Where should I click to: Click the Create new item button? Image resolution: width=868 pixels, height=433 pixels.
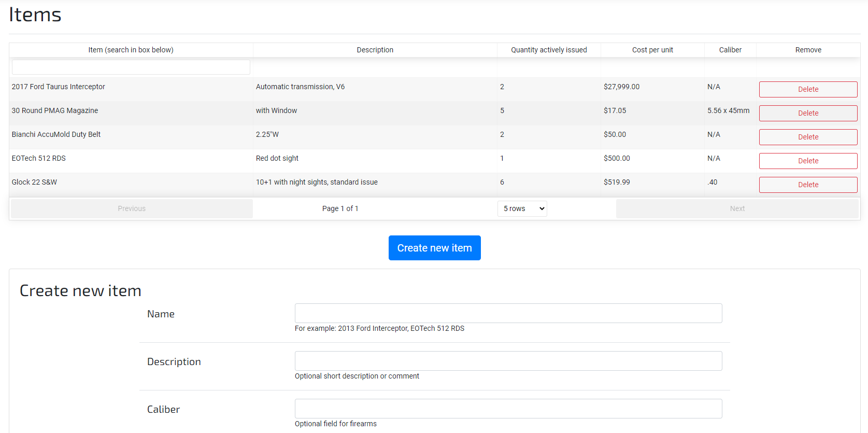[x=434, y=248]
